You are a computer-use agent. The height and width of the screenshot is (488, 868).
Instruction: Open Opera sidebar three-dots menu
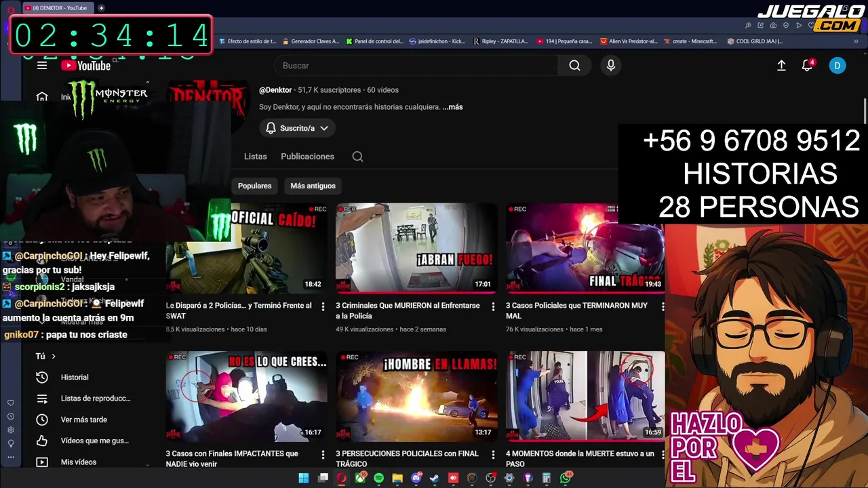(x=10, y=457)
